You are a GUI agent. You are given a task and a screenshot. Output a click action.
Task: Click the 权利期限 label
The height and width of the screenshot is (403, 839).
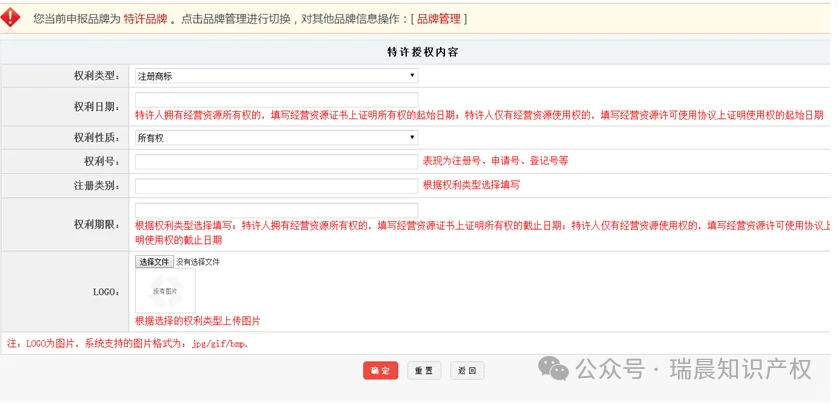point(97,224)
